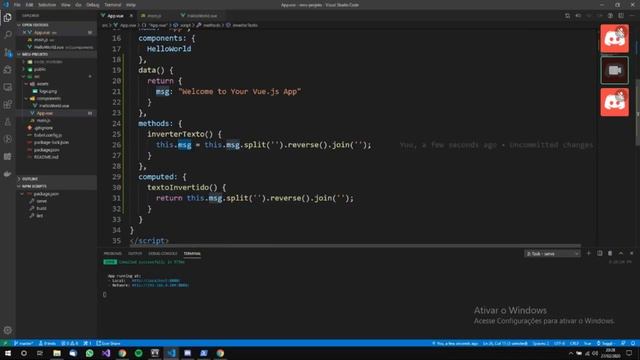640x360 pixels.
Task: Switch to the HelloWorld.vue editor tab
Action: 202,16
